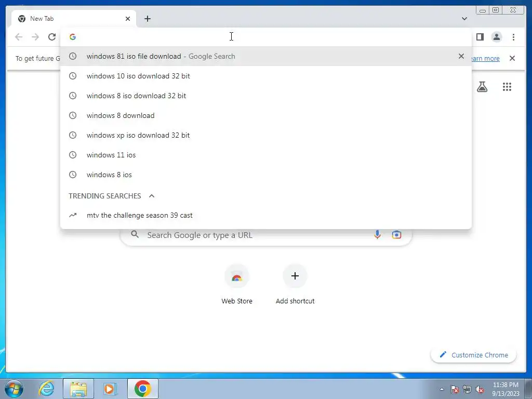The width and height of the screenshot is (532, 399).
Task: Choose suggestion windows 10 iso download 32 bit
Action: tap(265, 76)
